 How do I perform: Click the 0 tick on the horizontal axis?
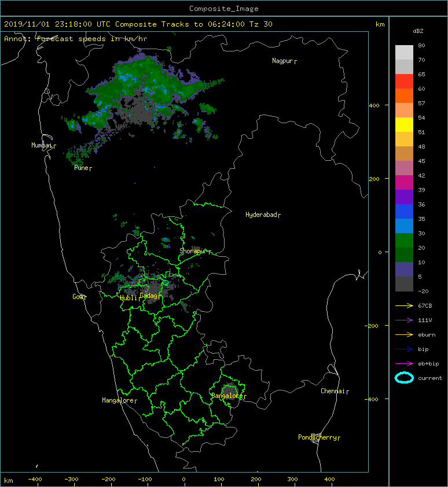[x=183, y=479]
